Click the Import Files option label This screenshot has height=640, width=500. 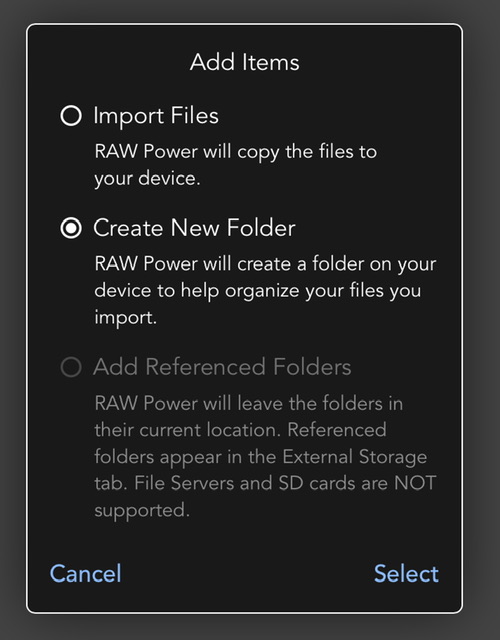pyautogui.click(x=156, y=116)
